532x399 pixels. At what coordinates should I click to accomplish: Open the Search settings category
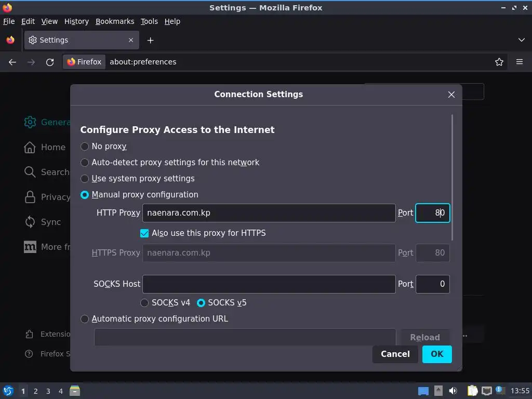tap(46, 172)
